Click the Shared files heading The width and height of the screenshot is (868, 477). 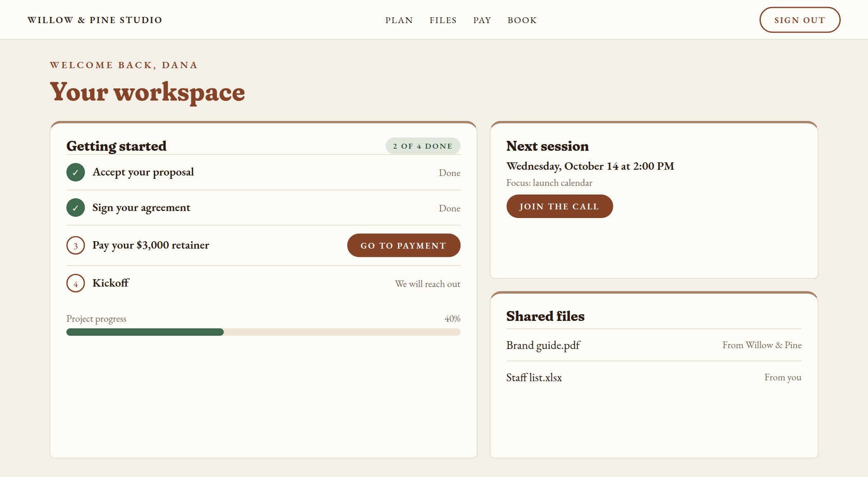[x=545, y=316]
